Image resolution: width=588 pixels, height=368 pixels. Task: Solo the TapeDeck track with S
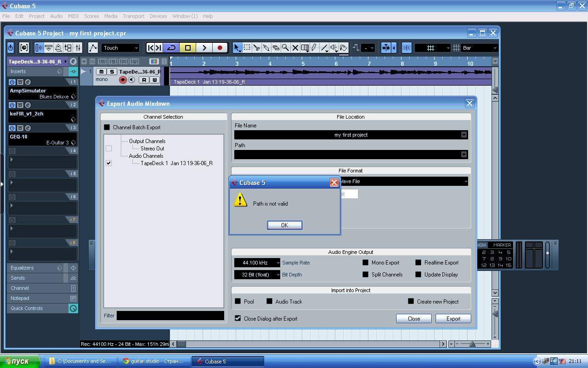tap(112, 72)
